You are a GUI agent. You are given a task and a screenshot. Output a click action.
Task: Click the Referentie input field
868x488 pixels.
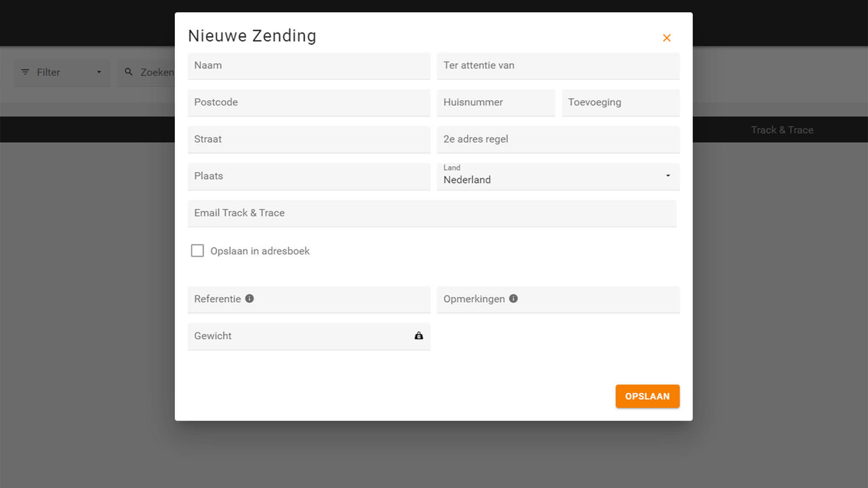(309, 299)
